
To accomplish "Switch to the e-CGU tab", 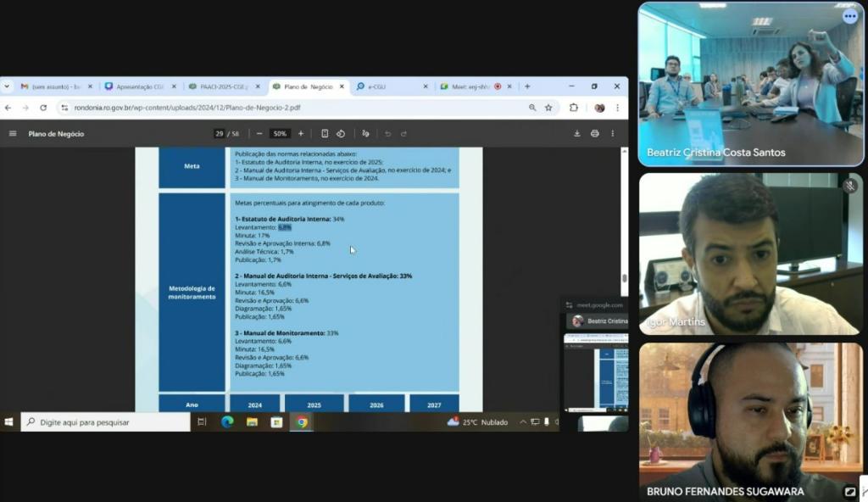I will 392,86.
